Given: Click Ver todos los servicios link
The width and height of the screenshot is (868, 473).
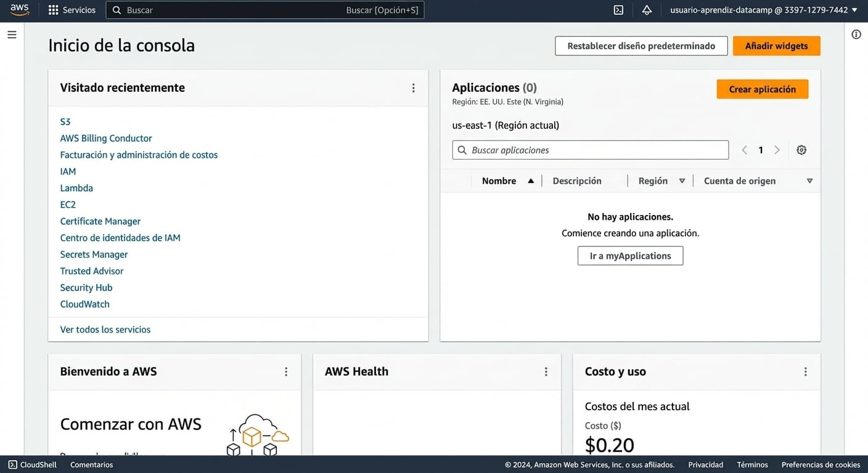Looking at the screenshot, I should point(105,329).
